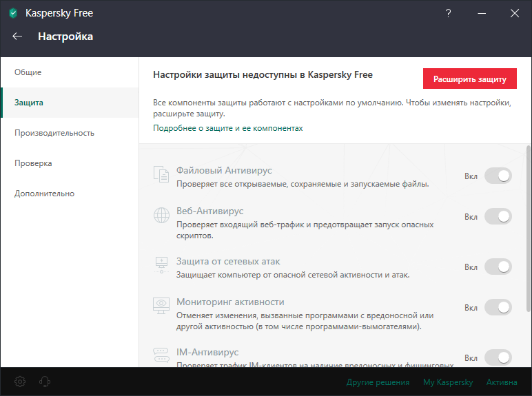The width and height of the screenshot is (532, 396).
Task: Toggle the Файловый Антивирус switch
Action: pos(498,176)
